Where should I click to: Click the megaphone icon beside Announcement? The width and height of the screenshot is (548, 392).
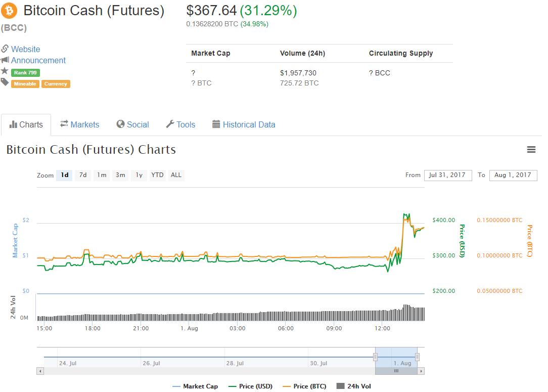tap(5, 60)
